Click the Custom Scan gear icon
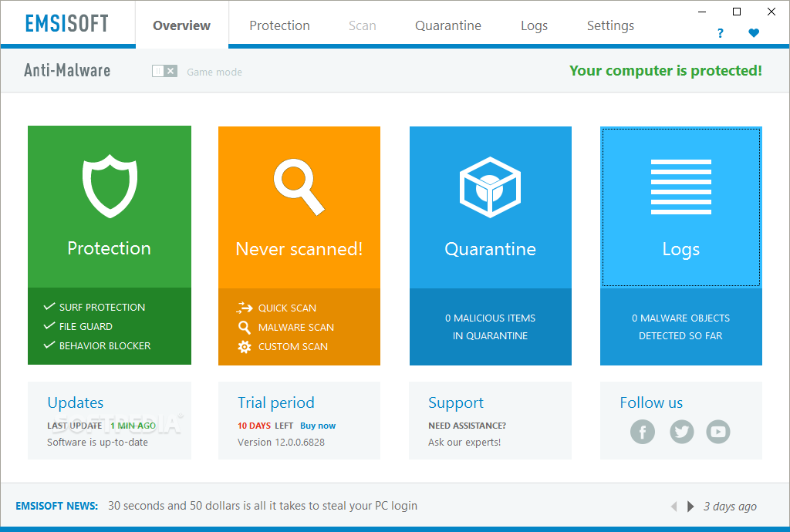790x532 pixels. [245, 347]
